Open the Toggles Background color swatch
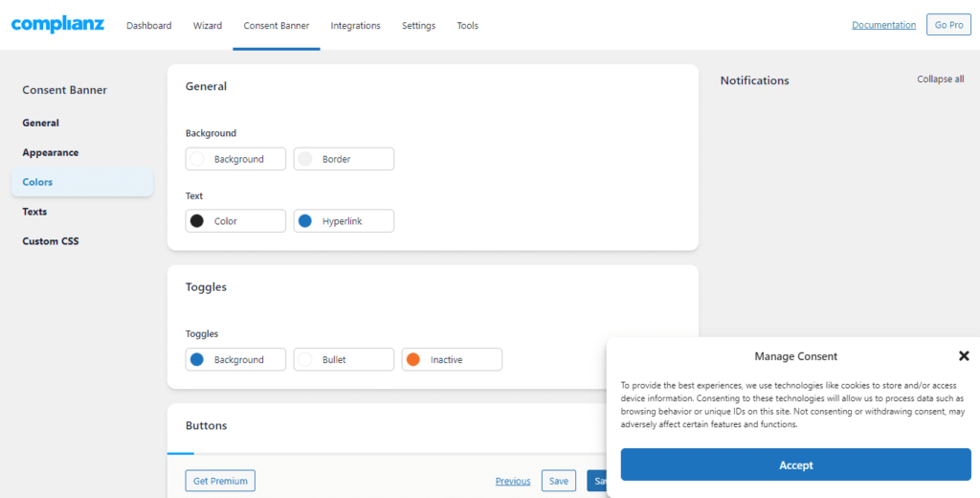Viewport: 980px width, 498px height. (x=235, y=360)
